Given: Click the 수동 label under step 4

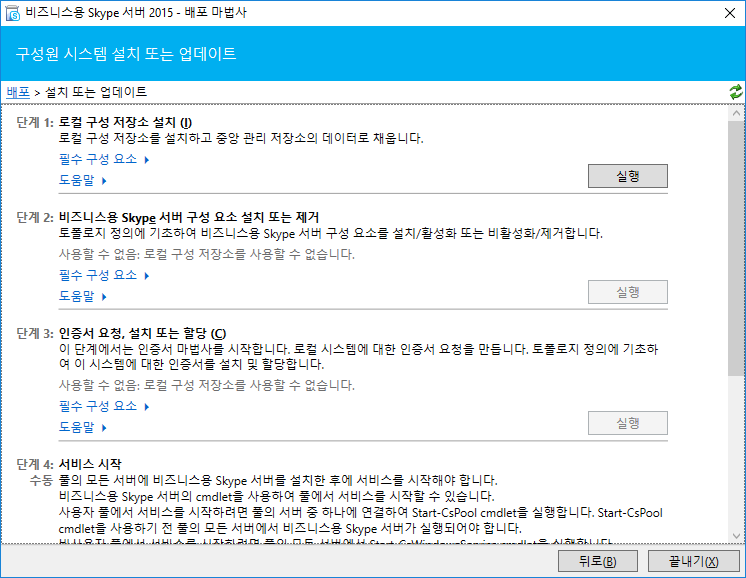Looking at the screenshot, I should click(x=41, y=480).
